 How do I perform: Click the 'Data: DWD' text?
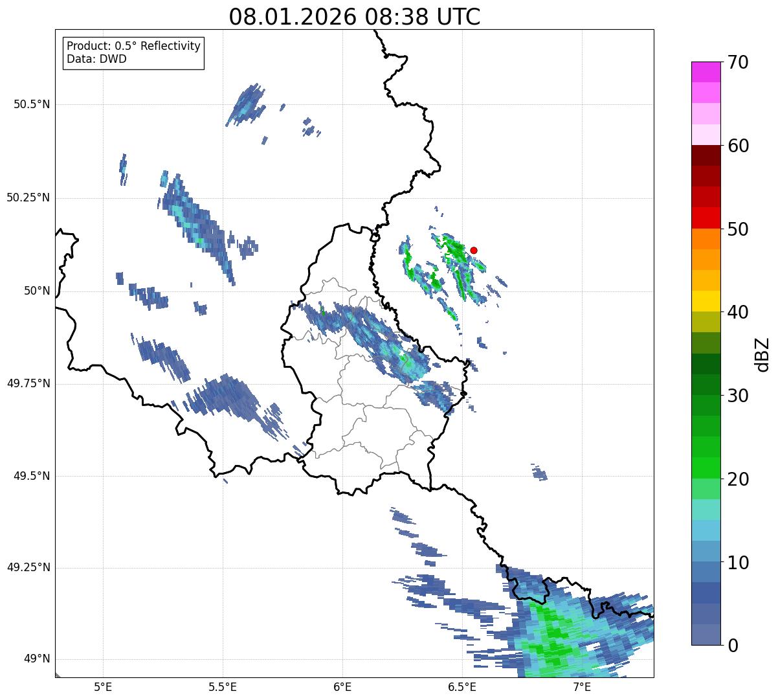pyautogui.click(x=96, y=59)
